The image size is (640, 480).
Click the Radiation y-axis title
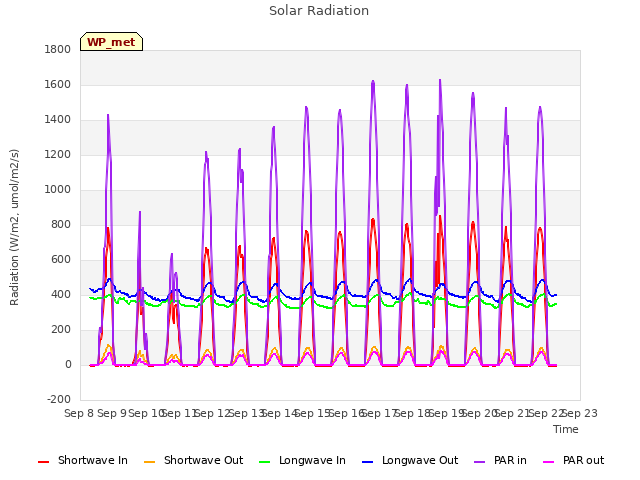[x=14, y=227]
